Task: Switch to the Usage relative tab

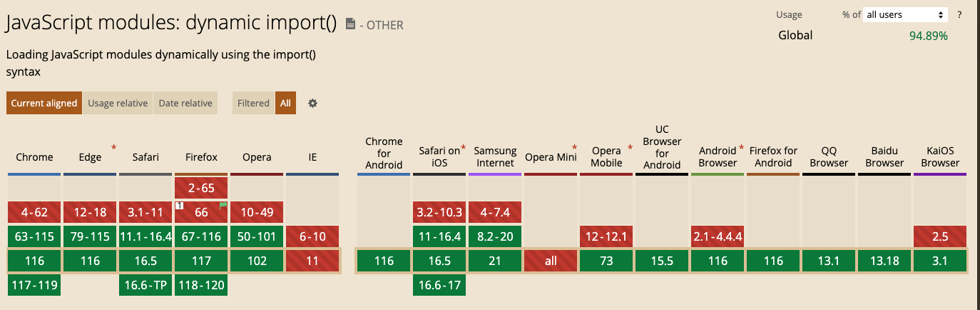Action: tap(118, 103)
